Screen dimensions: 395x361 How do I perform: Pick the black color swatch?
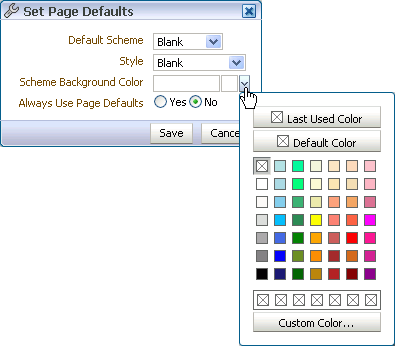262,274
